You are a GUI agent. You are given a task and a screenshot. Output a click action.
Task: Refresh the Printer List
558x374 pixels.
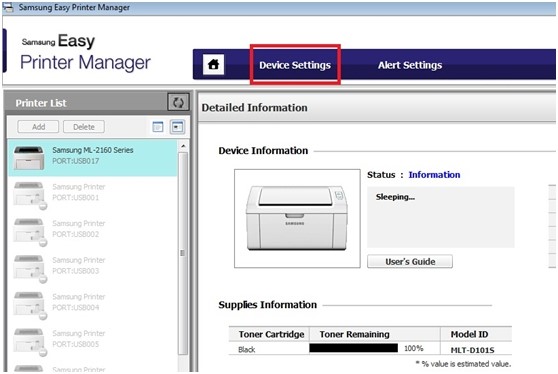click(x=178, y=103)
